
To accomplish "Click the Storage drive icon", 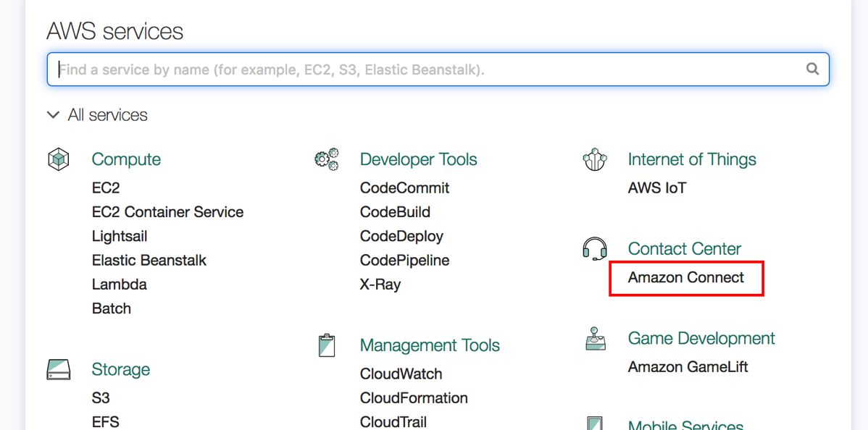I will pos(59,369).
